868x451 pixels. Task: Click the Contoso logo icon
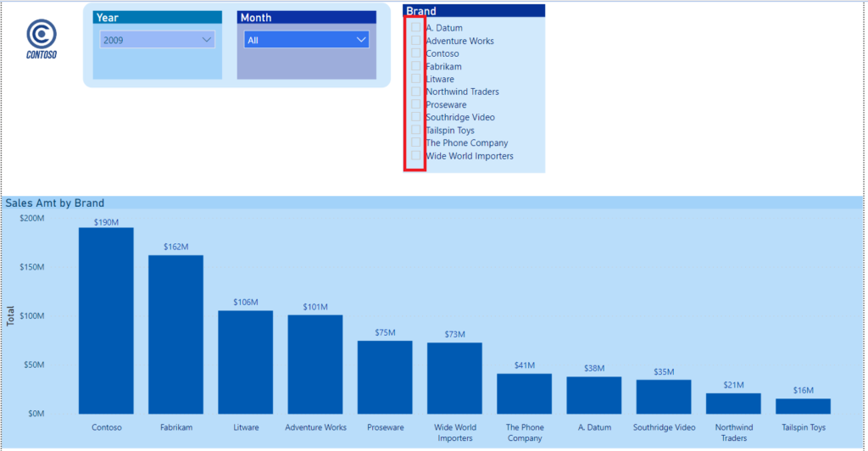click(x=42, y=39)
